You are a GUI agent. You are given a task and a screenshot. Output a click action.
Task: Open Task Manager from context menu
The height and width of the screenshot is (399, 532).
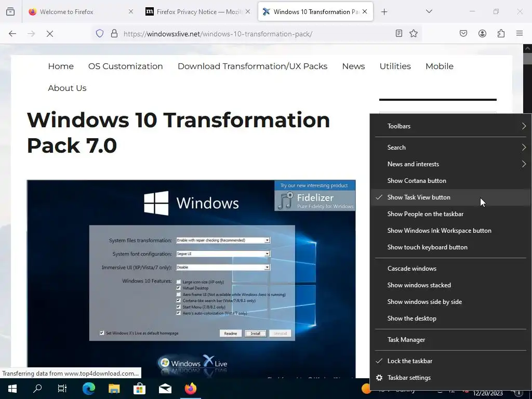coord(451,340)
